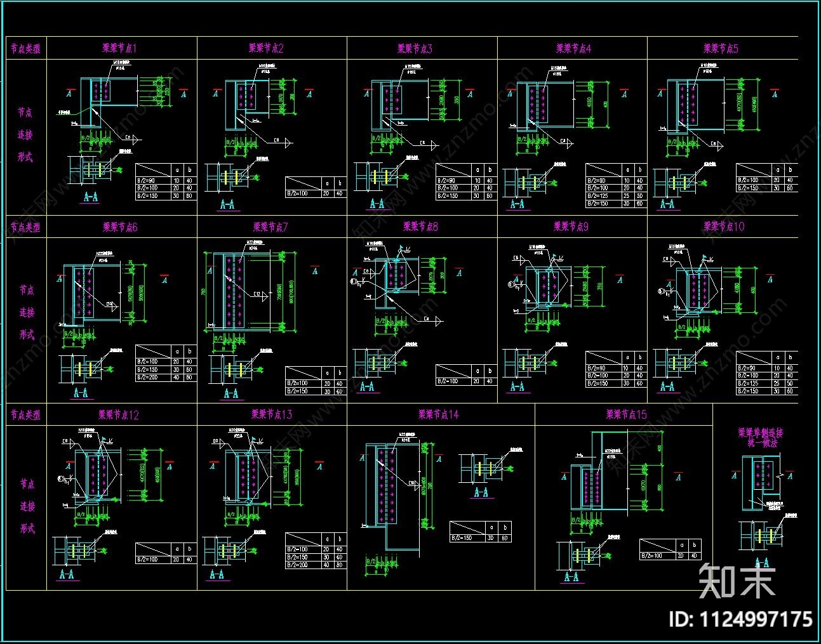821x644 pixels.
Task: Select the 梁梁节点3 heading
Action: [415, 48]
